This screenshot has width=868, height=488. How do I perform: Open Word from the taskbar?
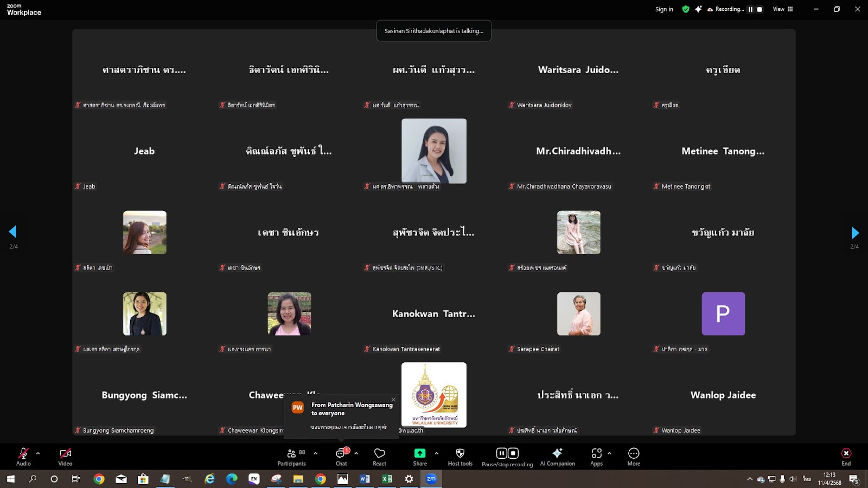coord(365,479)
